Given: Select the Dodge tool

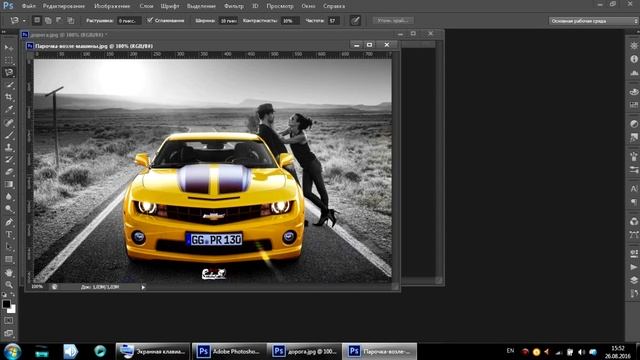Looking at the screenshot, I should pyautogui.click(x=9, y=209).
